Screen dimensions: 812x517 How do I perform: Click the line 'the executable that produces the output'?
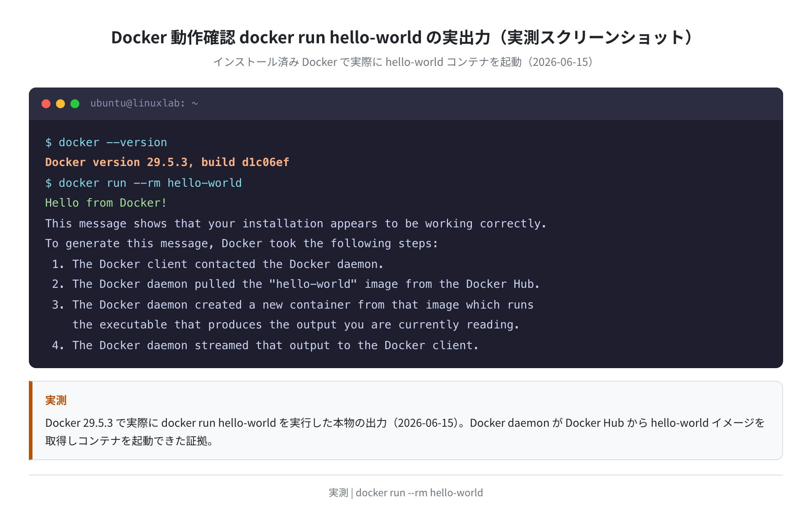click(x=296, y=325)
